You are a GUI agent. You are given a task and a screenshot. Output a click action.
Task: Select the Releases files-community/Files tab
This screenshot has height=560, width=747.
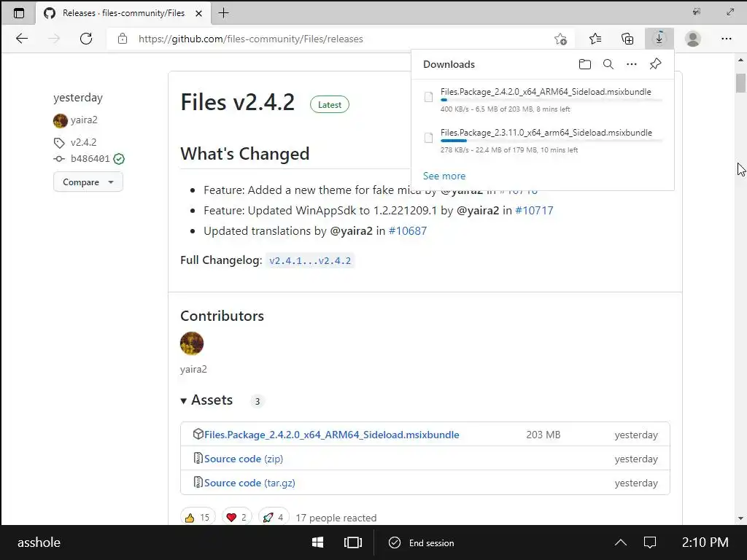pos(124,13)
